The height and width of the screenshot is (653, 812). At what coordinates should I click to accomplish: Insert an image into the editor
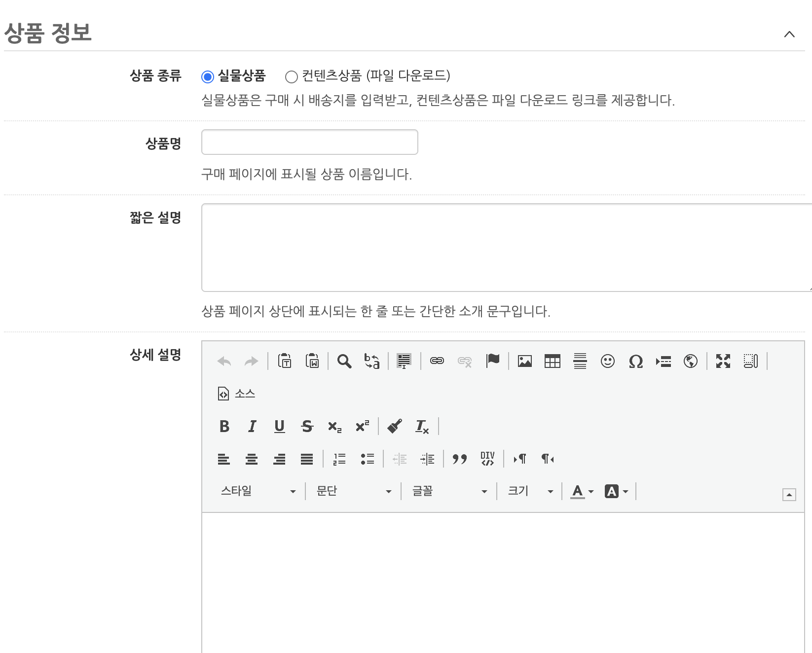pyautogui.click(x=525, y=361)
